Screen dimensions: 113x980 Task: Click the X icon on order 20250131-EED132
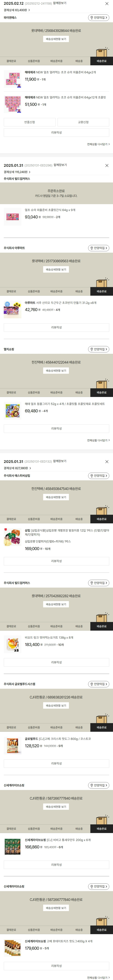(106, 461)
